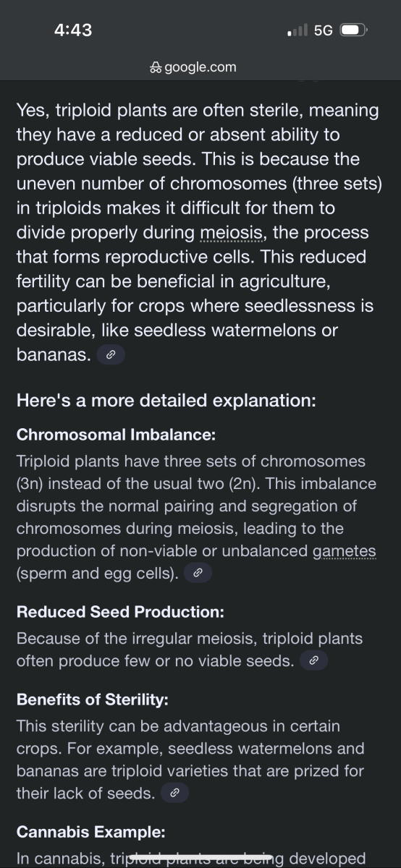Tap the google.com address bar
401x868 pixels.
click(x=193, y=67)
